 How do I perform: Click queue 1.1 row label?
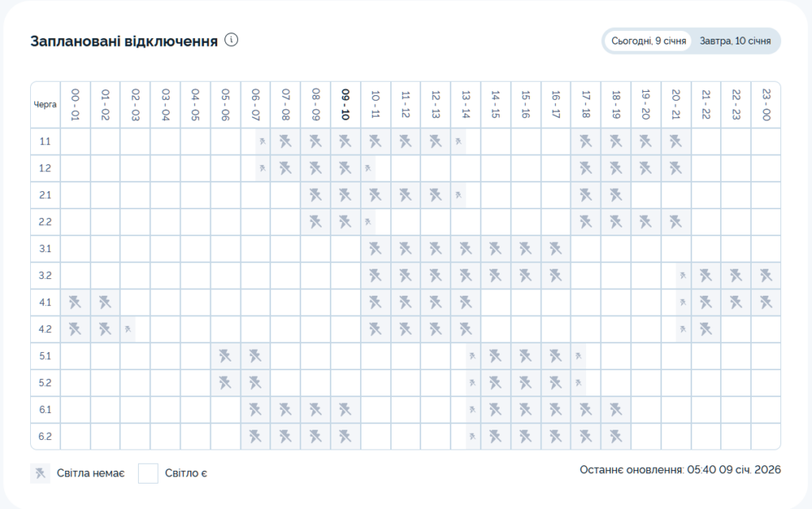(45, 142)
